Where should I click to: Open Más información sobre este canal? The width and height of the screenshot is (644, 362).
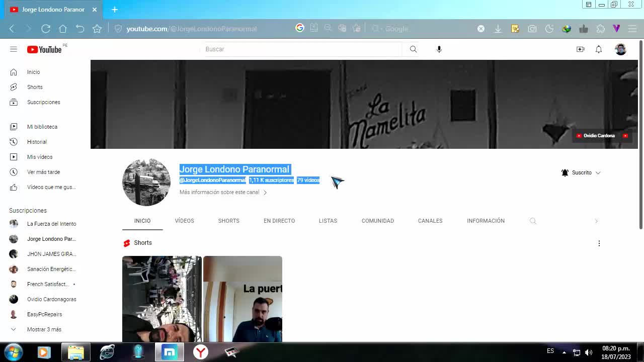223,192
